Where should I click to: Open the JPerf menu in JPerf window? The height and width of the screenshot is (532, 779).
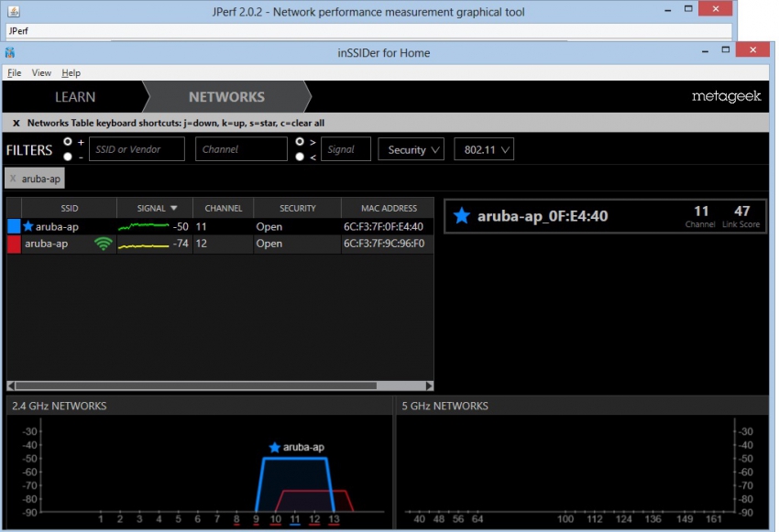pos(18,31)
